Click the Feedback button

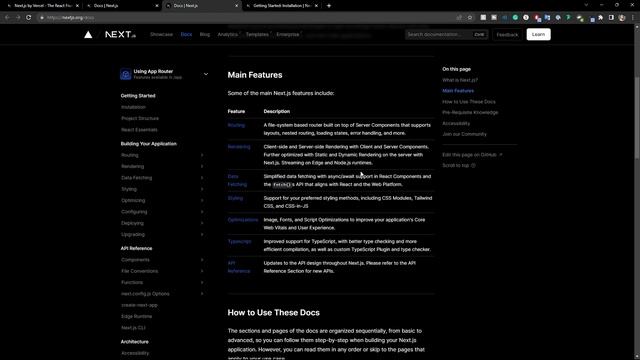[507, 35]
